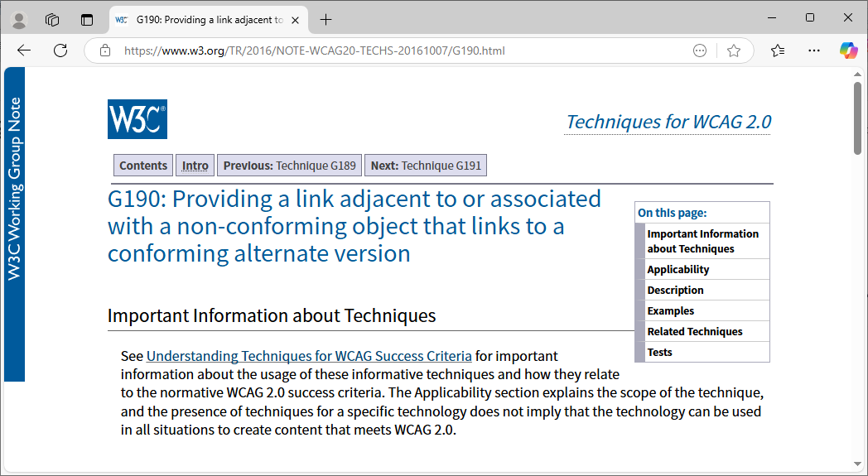Viewport: 868px width, 476px height.
Task: Open the browser profile icon
Action: pyautogui.click(x=19, y=20)
